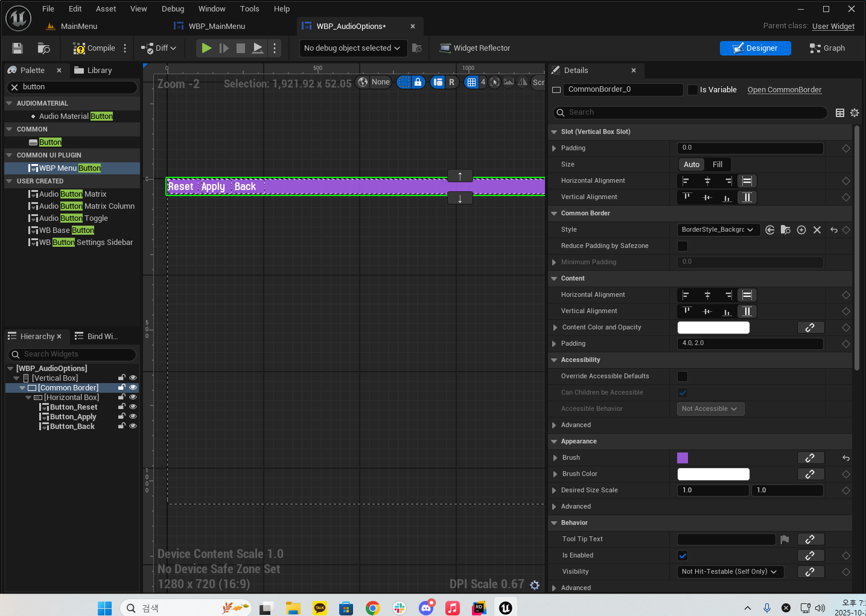Click the Save asset floppy disk icon
This screenshot has height=616, width=866.
[18, 48]
